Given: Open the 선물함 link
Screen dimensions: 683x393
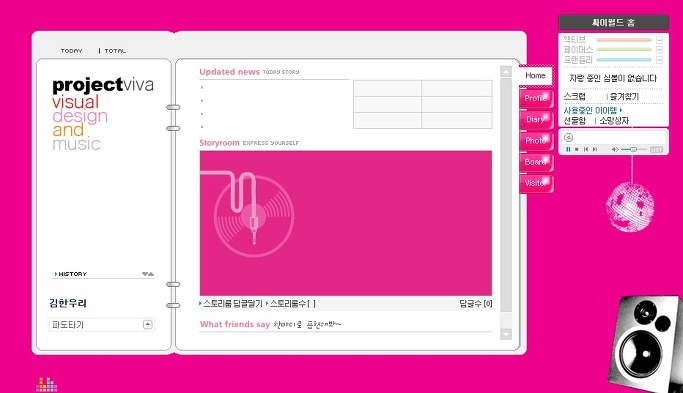Looking at the screenshot, I should coord(575,121).
